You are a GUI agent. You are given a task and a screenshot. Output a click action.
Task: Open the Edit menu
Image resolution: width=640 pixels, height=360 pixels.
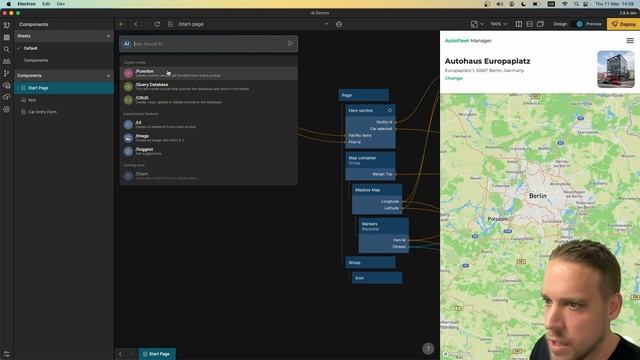pos(46,4)
